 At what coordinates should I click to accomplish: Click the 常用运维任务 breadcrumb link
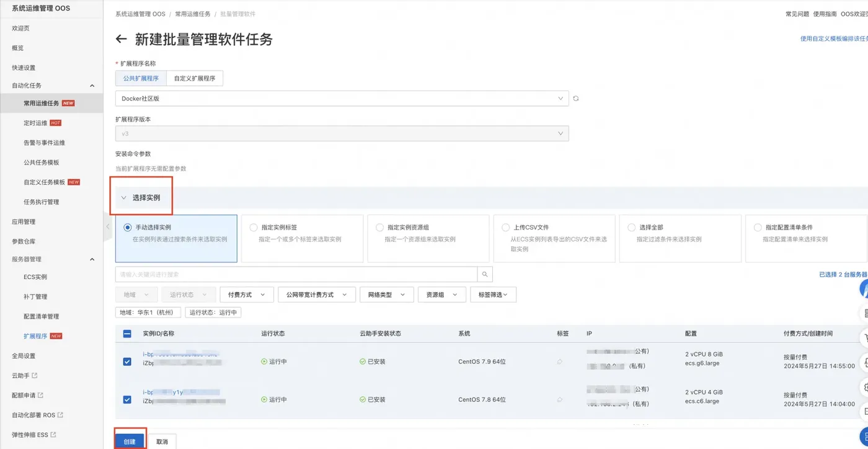[192, 14]
